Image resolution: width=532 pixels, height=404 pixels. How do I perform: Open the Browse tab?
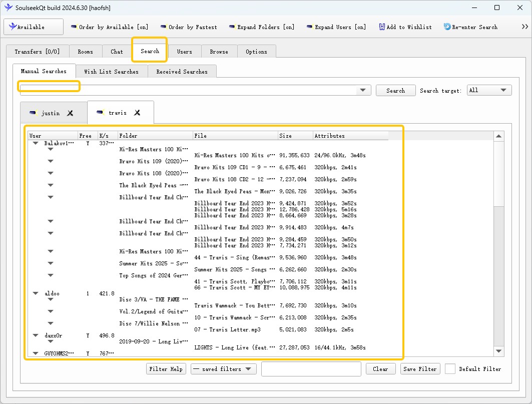point(219,51)
